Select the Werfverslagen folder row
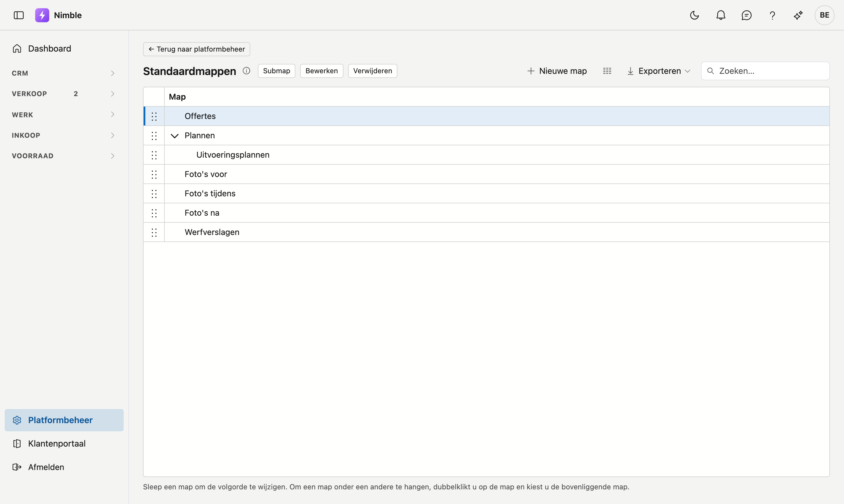Viewport: 844px width, 504px height. point(486,232)
